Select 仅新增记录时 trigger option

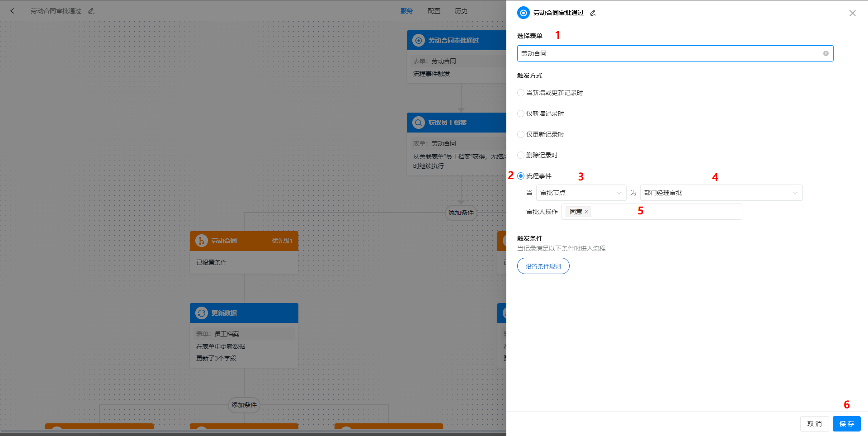pyautogui.click(x=520, y=114)
